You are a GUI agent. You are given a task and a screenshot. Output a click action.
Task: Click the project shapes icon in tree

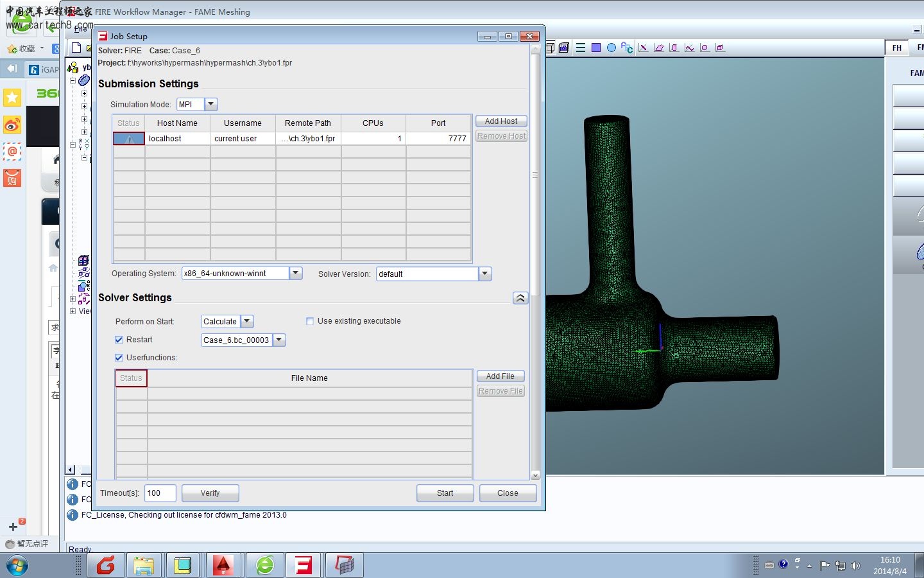coord(73,67)
